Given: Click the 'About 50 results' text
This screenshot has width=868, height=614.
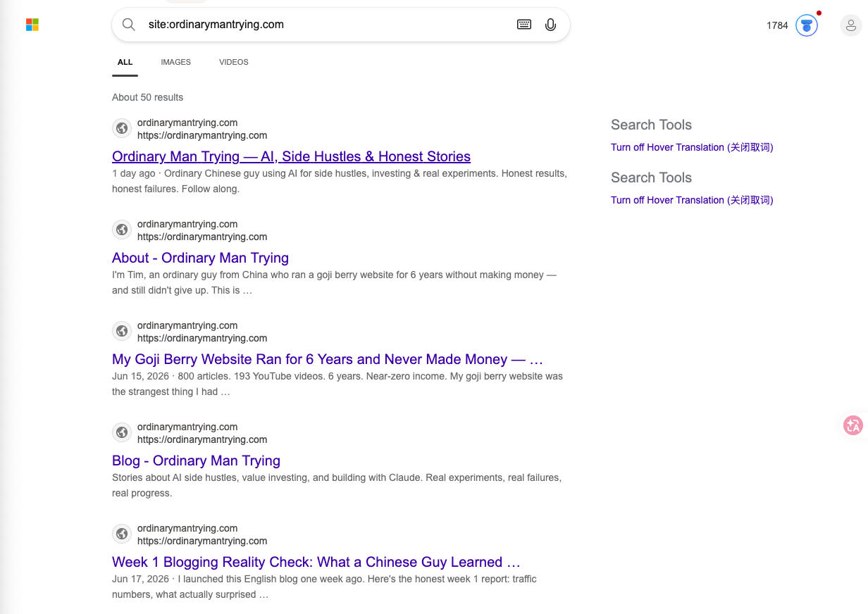Looking at the screenshot, I should [147, 97].
